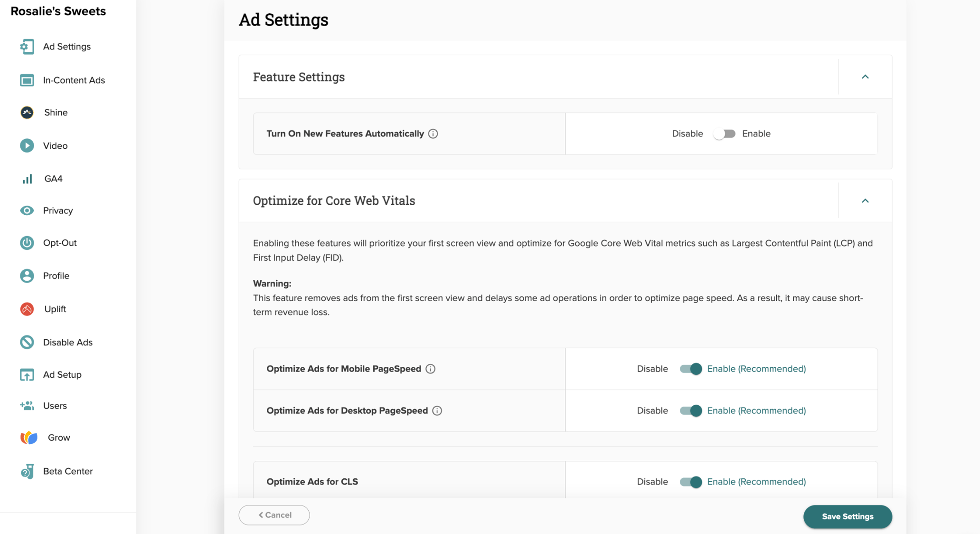Open GA4 analytics via its chart icon
Viewport: 980px width, 534px height.
pos(27,178)
